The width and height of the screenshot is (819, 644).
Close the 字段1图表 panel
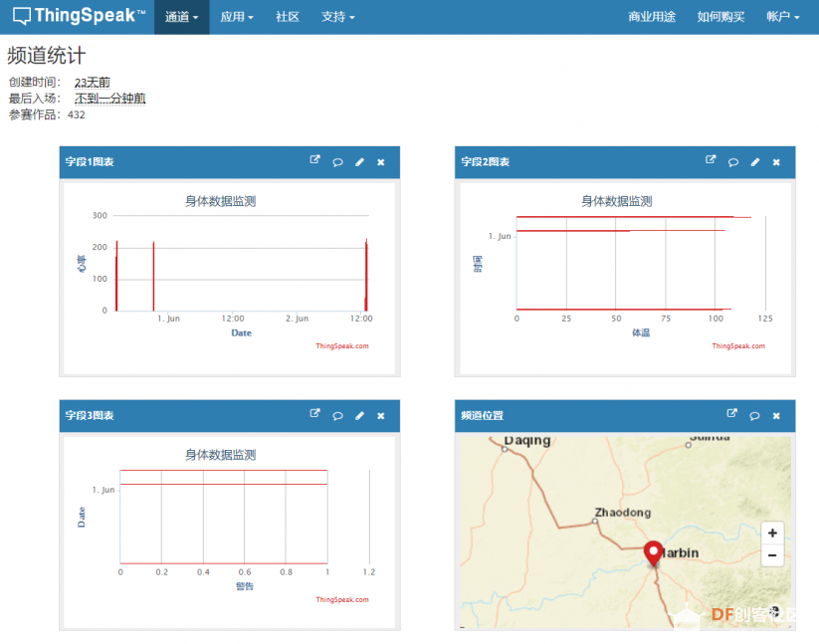point(381,162)
